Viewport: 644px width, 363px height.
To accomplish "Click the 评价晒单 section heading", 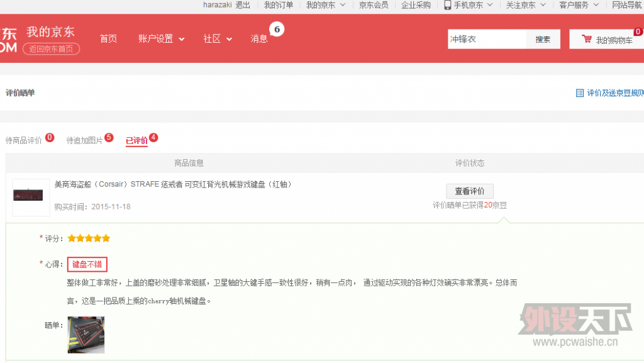I will click(20, 93).
